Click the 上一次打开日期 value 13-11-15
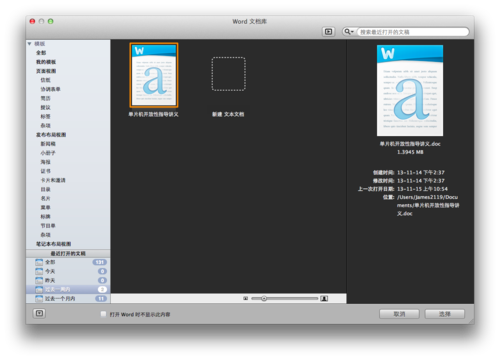Viewport: 500px width, 360px height. coord(422,189)
